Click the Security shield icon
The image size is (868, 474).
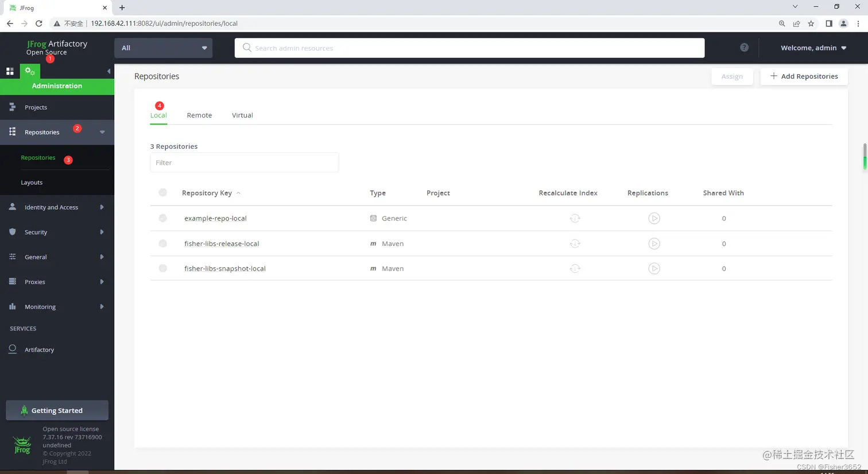[x=12, y=232]
